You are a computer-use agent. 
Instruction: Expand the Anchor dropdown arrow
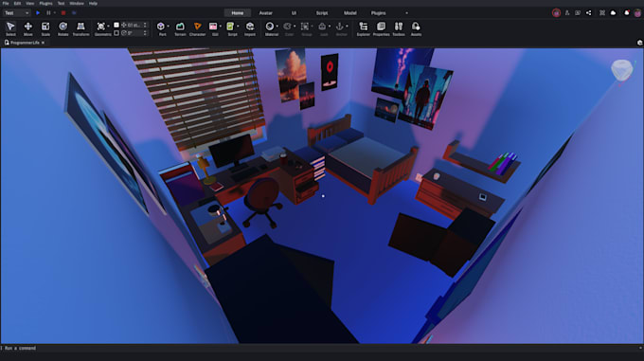[347, 27]
